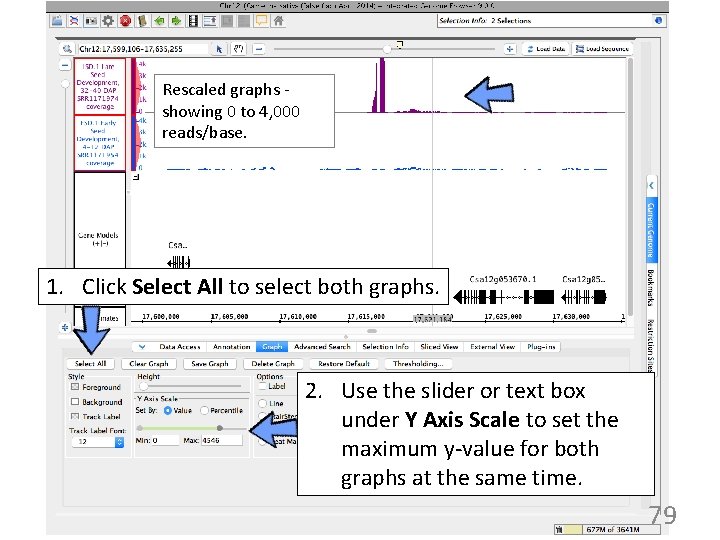The width and height of the screenshot is (720, 540).
Task: Click the Restore Default button
Action: pos(344,364)
